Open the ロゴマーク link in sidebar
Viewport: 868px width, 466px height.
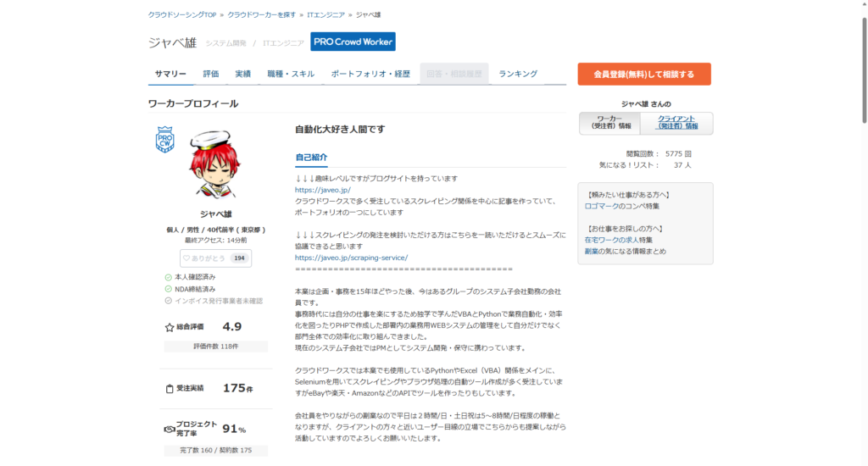pyautogui.click(x=602, y=206)
